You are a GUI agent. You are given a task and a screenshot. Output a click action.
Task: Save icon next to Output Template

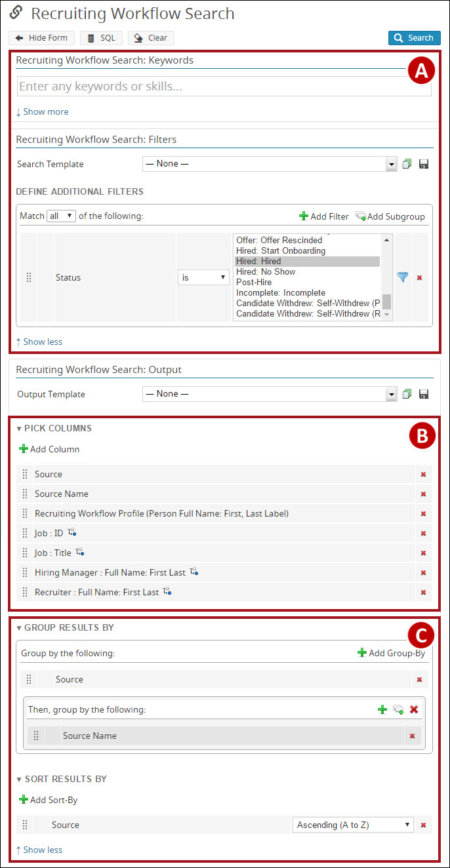[423, 394]
